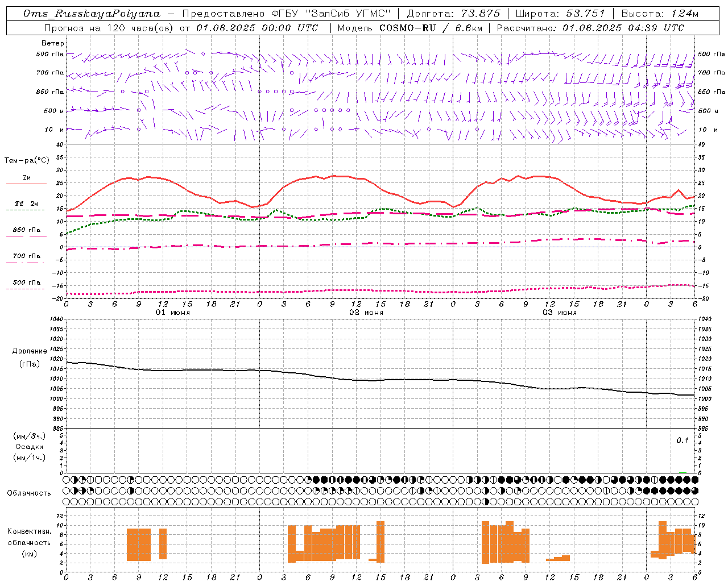
Task: Click the Тем-ра(°C) axis title
Action: [27, 161]
